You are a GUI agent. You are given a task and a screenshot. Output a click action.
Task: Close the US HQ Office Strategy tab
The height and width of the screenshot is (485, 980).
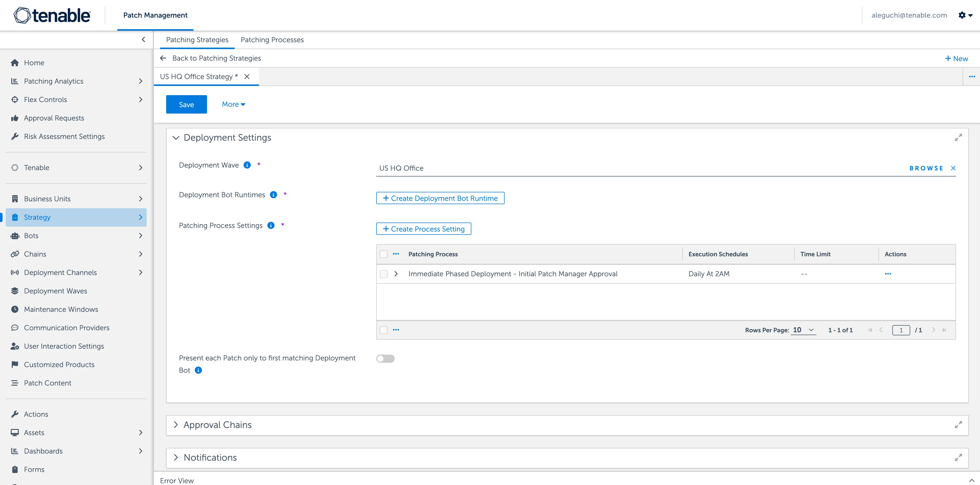tap(247, 76)
